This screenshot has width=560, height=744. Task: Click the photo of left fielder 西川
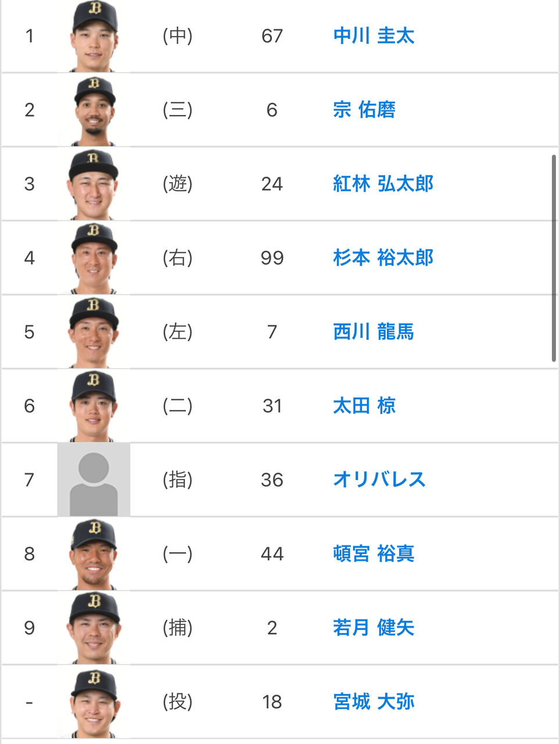pos(94,332)
